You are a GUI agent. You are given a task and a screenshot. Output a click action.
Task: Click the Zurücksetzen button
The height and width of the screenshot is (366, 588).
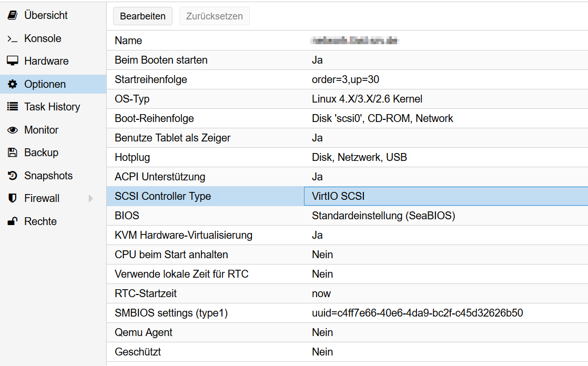[x=214, y=16]
